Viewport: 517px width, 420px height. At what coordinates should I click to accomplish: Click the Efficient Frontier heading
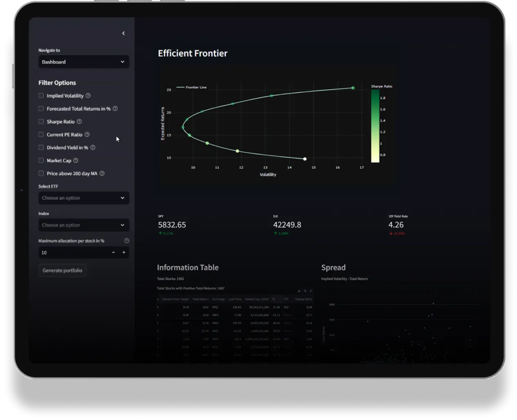click(193, 54)
